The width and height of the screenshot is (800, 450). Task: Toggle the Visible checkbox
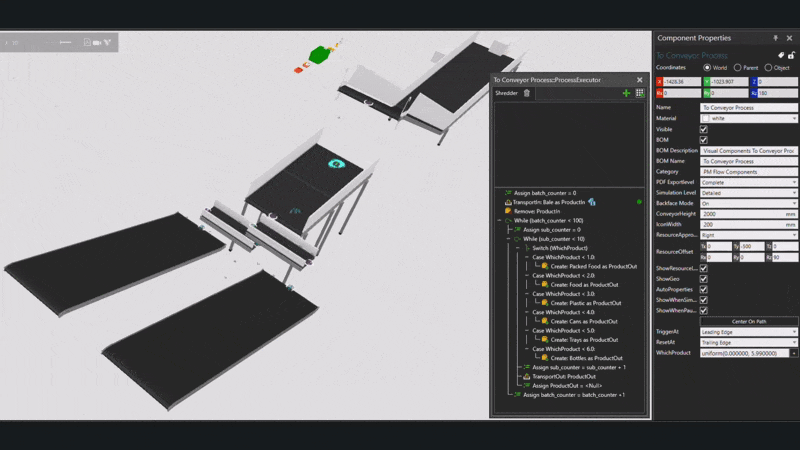tap(704, 129)
